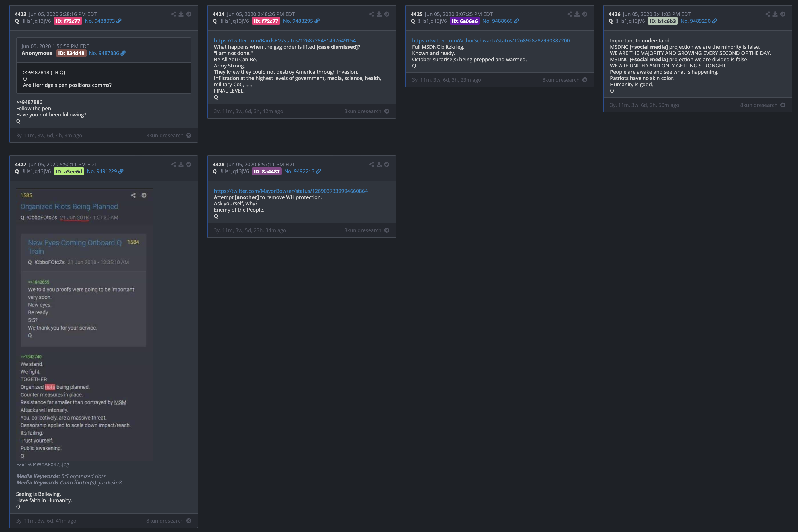
Task: Click download icon on post 4424
Action: [x=379, y=14]
